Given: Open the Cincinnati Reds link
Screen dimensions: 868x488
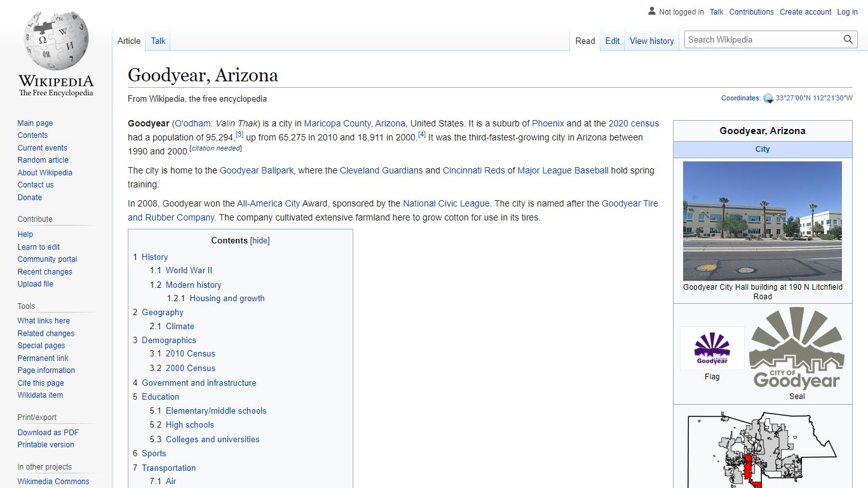Looking at the screenshot, I should [474, 171].
